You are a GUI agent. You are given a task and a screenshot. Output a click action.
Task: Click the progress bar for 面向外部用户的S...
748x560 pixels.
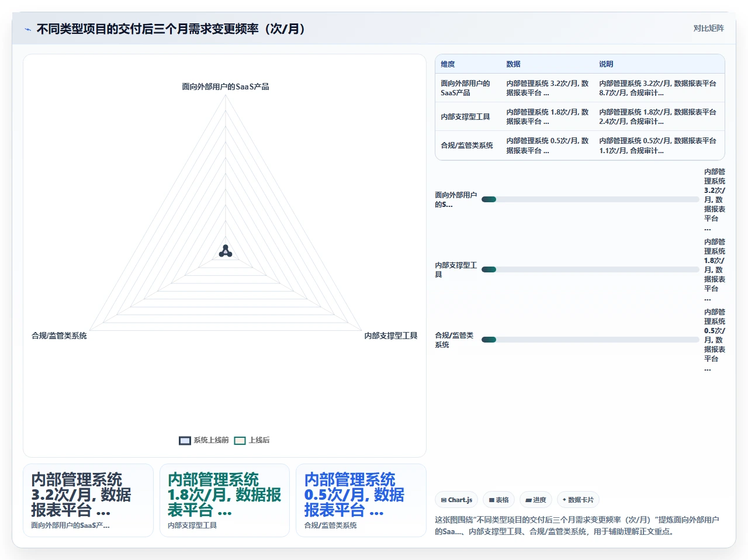coord(590,199)
